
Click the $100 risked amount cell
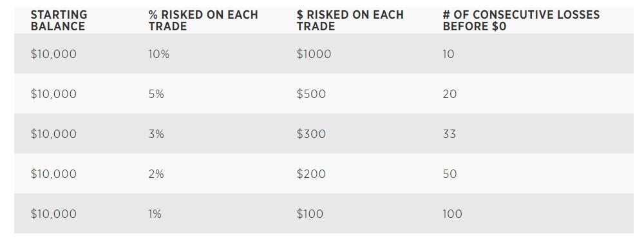pyautogui.click(x=310, y=214)
